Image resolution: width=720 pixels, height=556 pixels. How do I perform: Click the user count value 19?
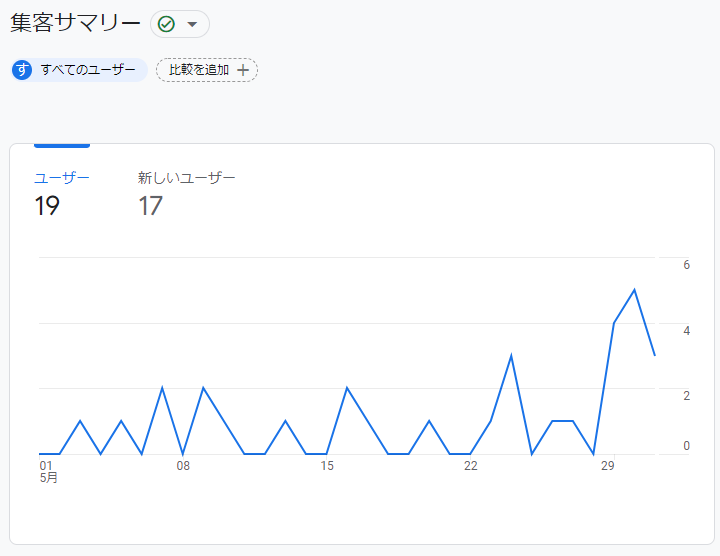pos(47,206)
